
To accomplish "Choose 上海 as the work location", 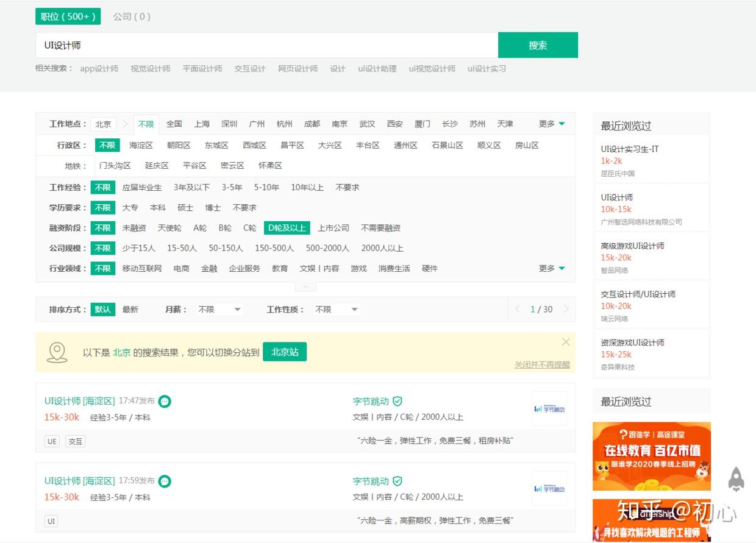I will coord(202,124).
